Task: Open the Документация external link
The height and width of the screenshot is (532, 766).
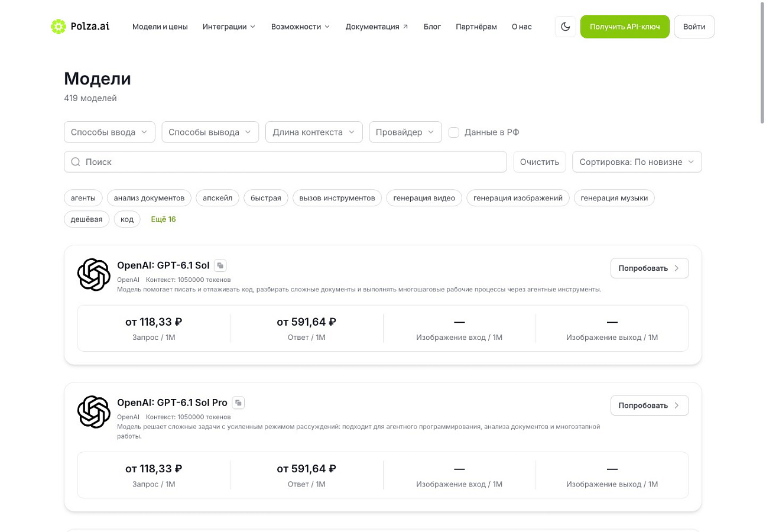Action: click(x=377, y=27)
